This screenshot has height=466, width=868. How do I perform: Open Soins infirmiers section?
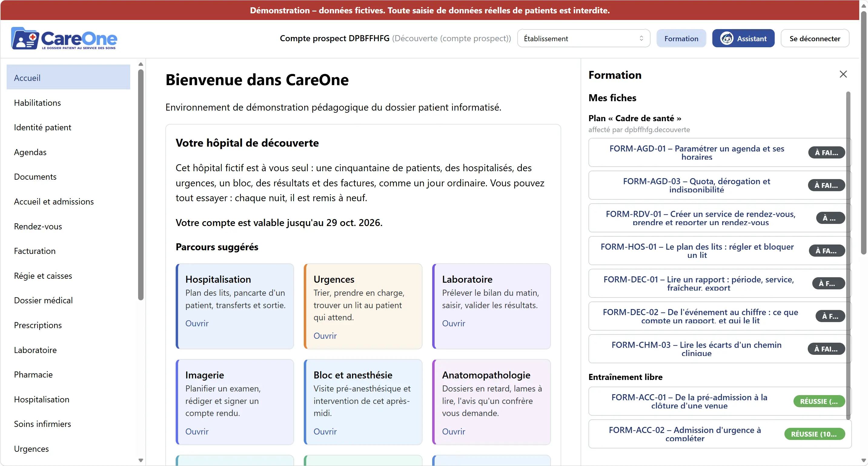(x=68, y=424)
